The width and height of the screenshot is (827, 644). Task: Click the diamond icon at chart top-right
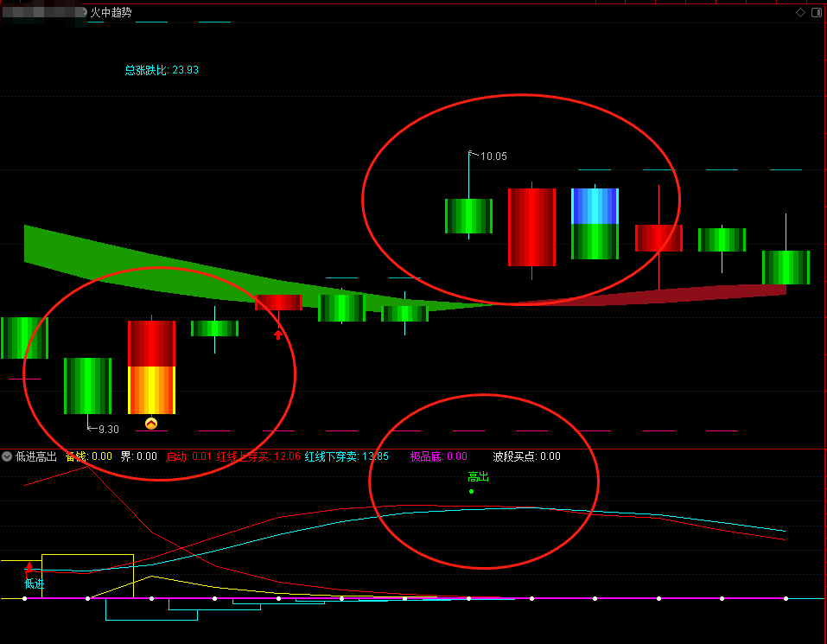[x=800, y=13]
